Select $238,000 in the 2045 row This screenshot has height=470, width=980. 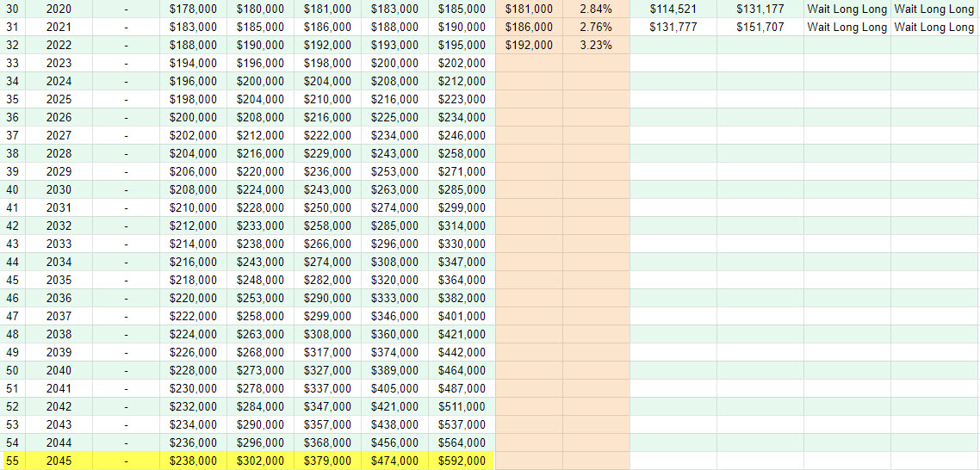[193, 461]
